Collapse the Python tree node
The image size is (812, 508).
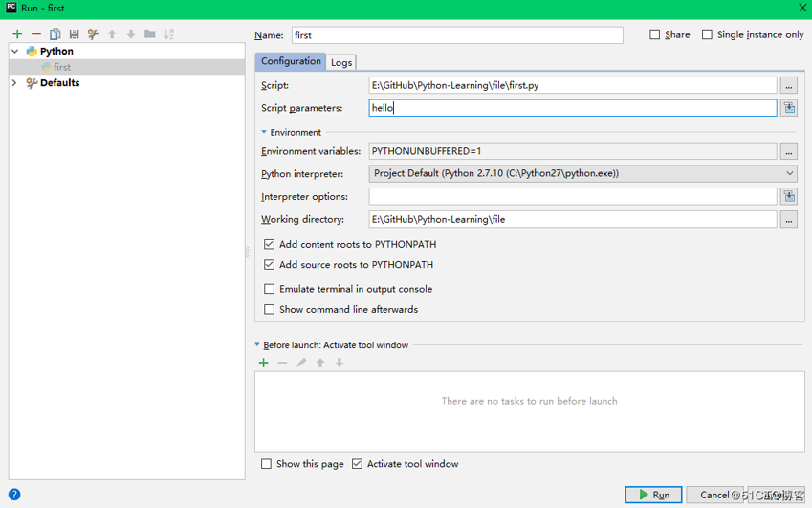click(x=15, y=52)
